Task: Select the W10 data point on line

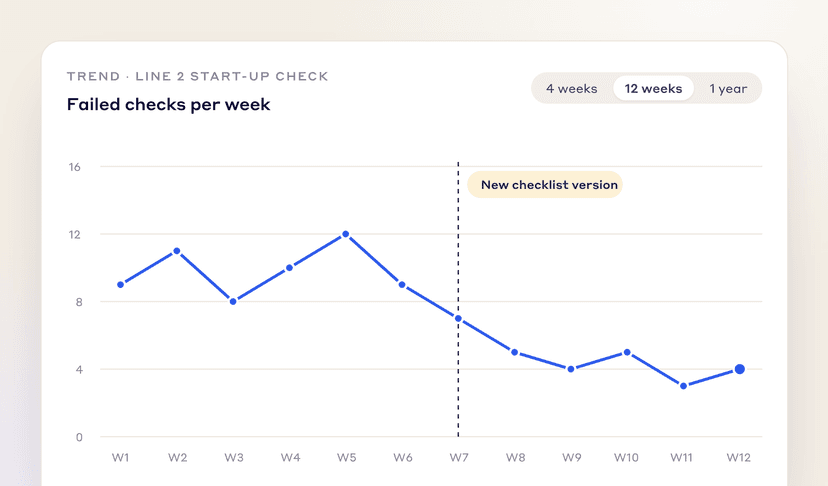Action: coord(627,352)
